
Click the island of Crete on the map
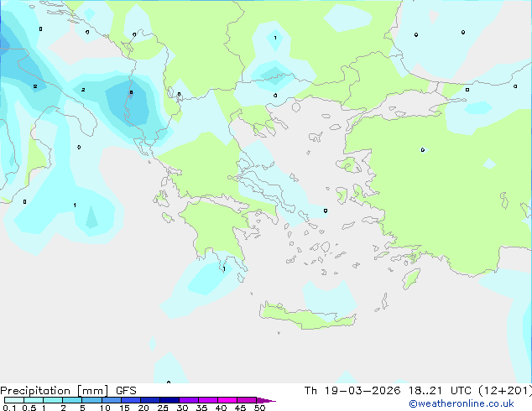pyautogui.click(x=307, y=316)
